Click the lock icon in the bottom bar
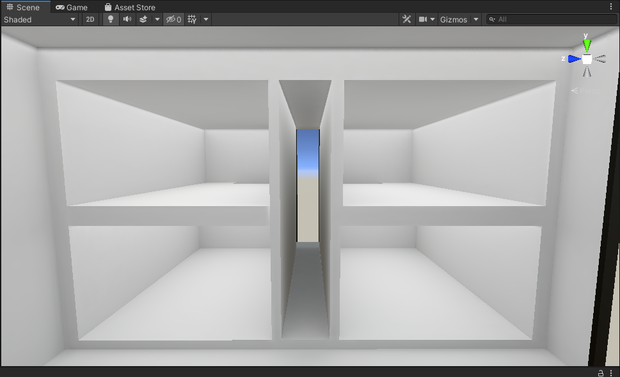This screenshot has width=620, height=377. click(601, 373)
